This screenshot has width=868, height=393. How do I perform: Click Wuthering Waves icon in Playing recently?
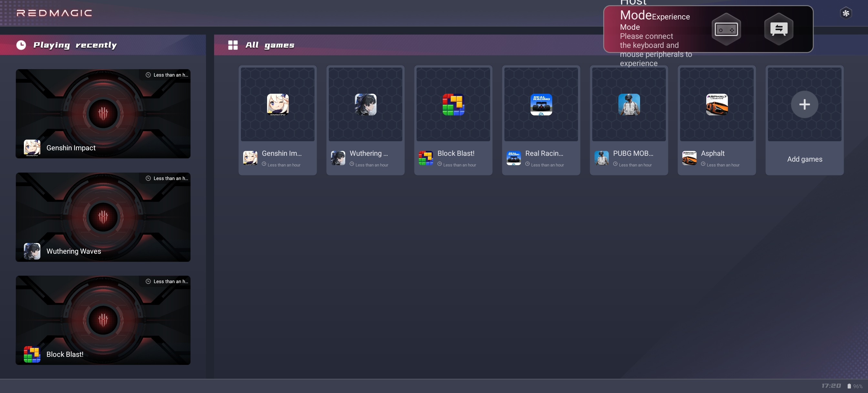[32, 251]
